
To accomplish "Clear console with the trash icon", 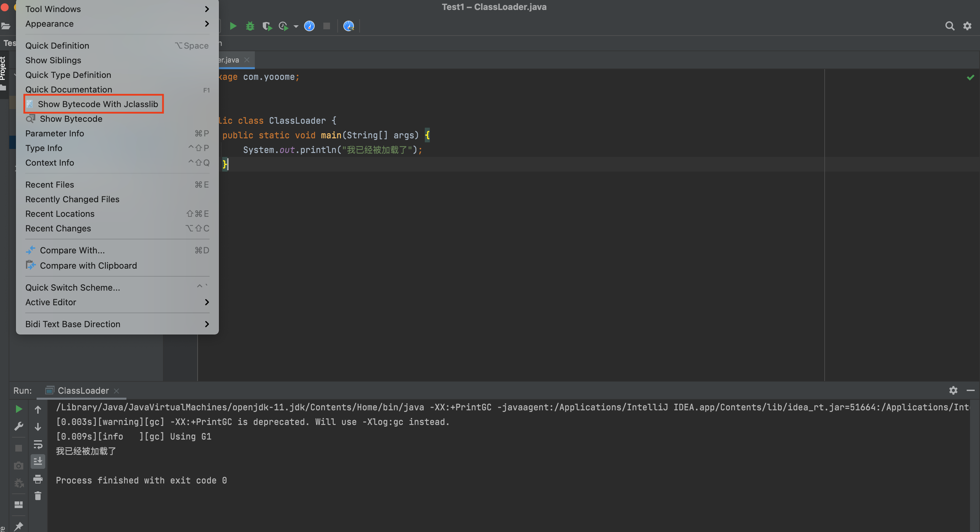I will click(x=38, y=496).
